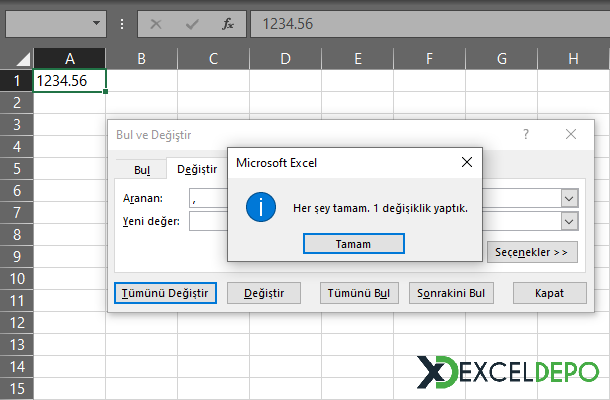The image size is (610, 400).
Task: Select row 5 header
Action: click(x=17, y=169)
